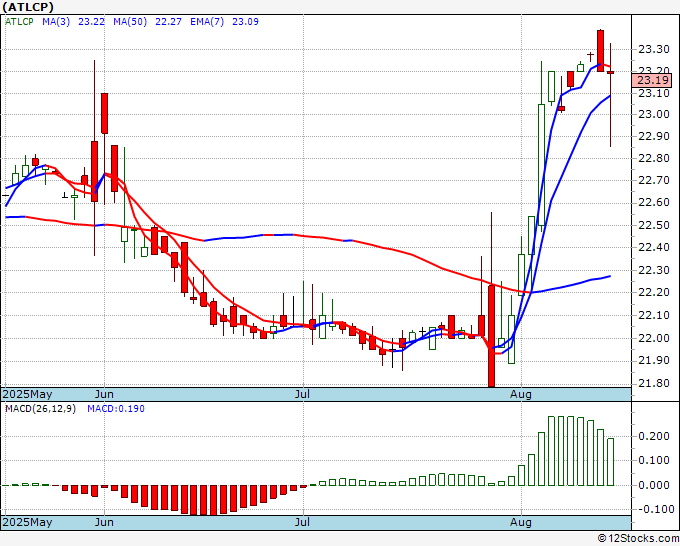Image resolution: width=680 pixels, height=546 pixels.
Task: Click the 22.10 price axis label
Action: [x=654, y=315]
